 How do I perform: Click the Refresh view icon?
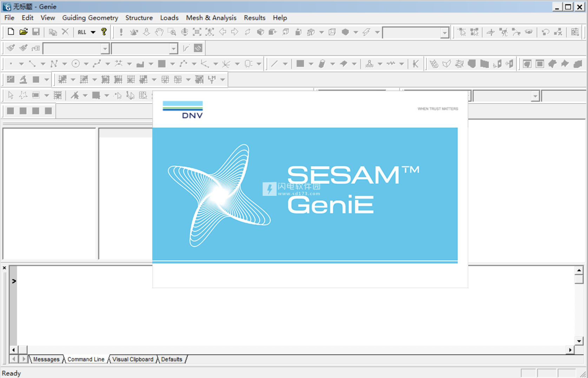coord(247,32)
